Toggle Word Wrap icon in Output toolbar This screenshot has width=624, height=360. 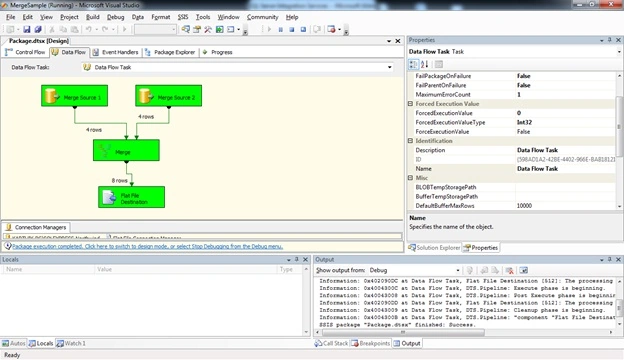click(524, 270)
